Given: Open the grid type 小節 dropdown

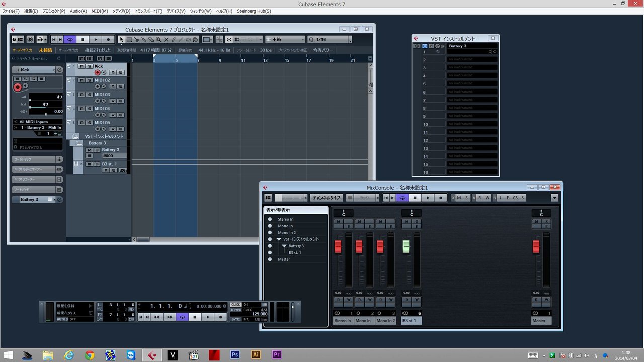Looking at the screenshot, I should coord(285,39).
